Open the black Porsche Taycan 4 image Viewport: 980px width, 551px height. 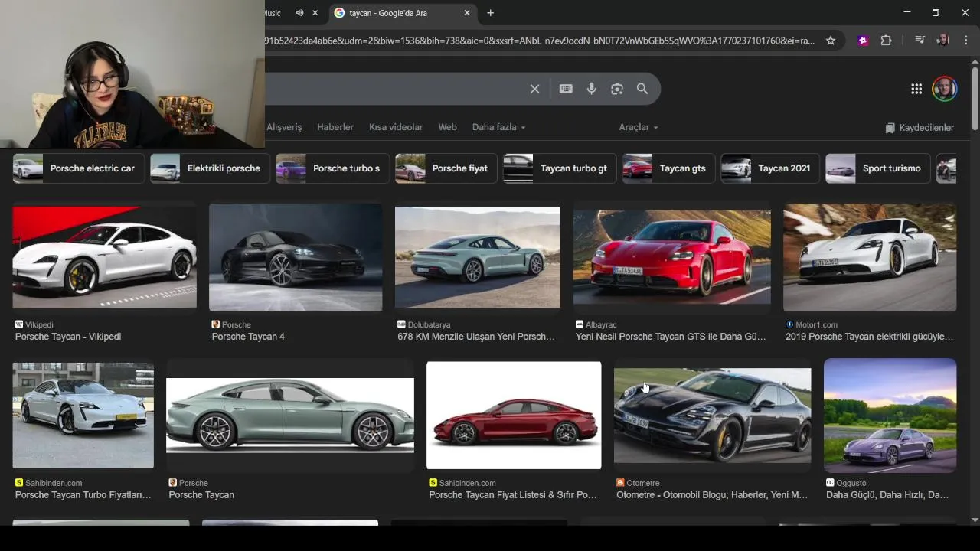296,256
